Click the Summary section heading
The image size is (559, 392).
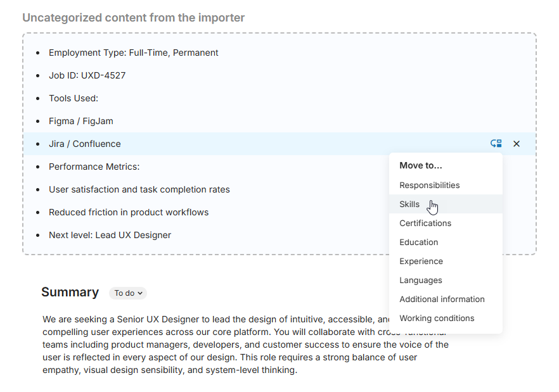coord(70,292)
